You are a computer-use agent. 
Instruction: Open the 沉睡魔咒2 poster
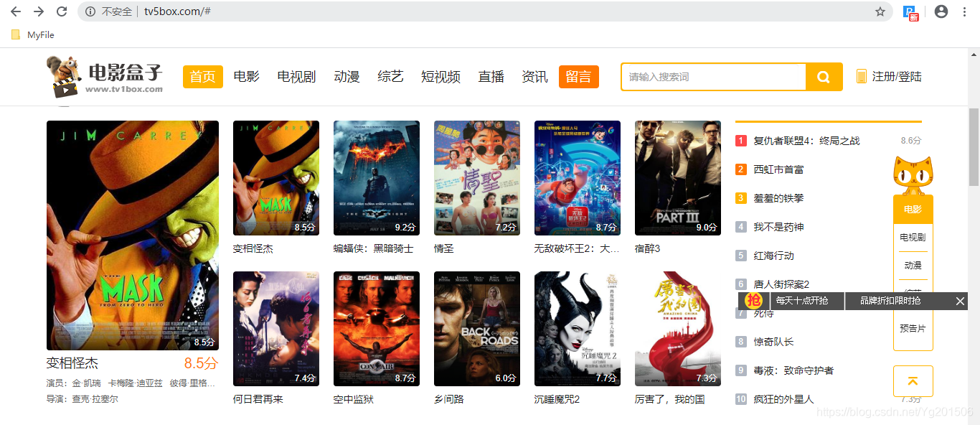point(578,329)
